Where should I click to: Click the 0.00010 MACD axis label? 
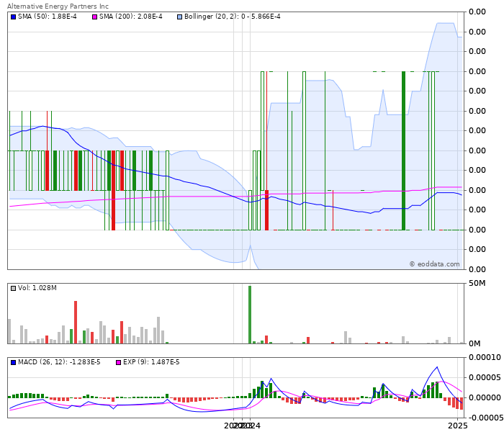coord(484,357)
